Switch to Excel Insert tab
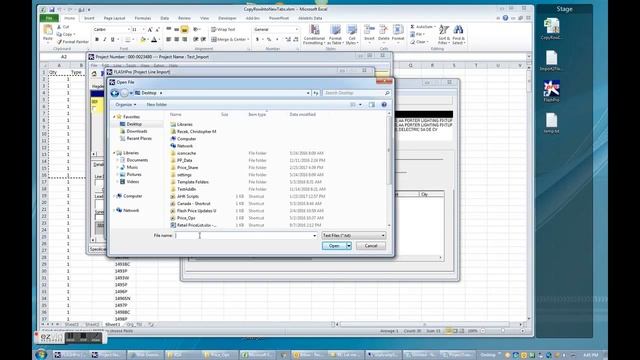640x360 pixels. pyautogui.click(x=89, y=18)
